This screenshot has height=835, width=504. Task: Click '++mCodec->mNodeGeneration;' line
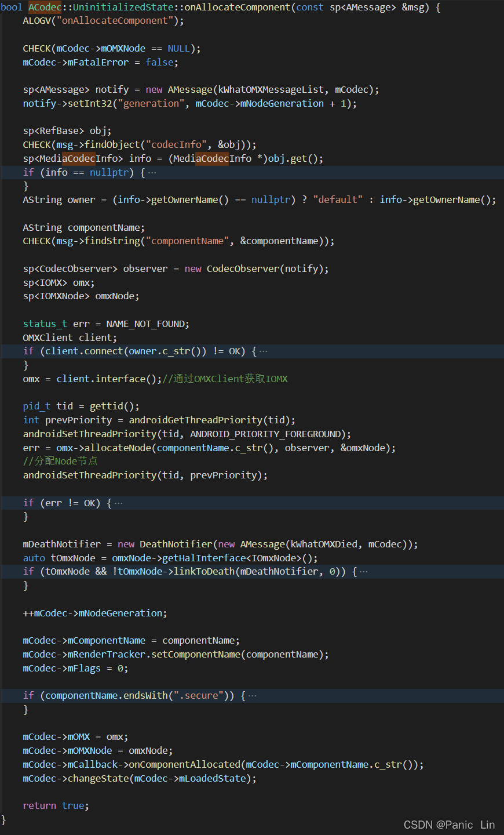click(95, 613)
